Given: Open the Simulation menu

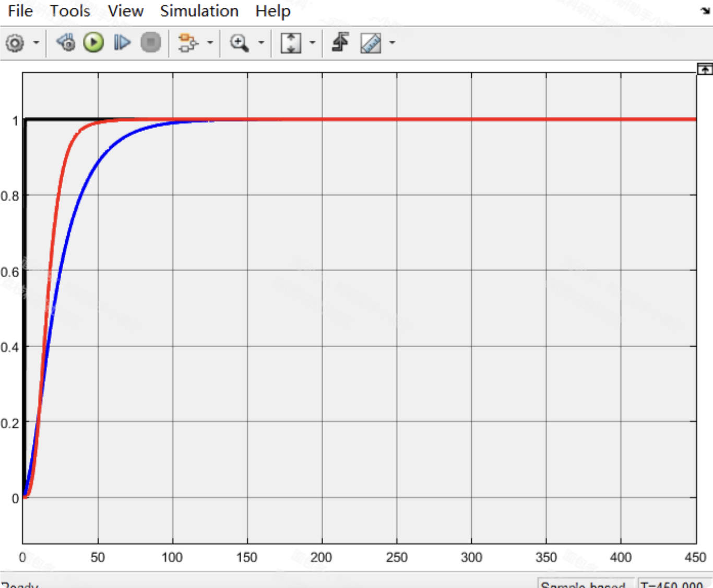Looking at the screenshot, I should pyautogui.click(x=199, y=11).
